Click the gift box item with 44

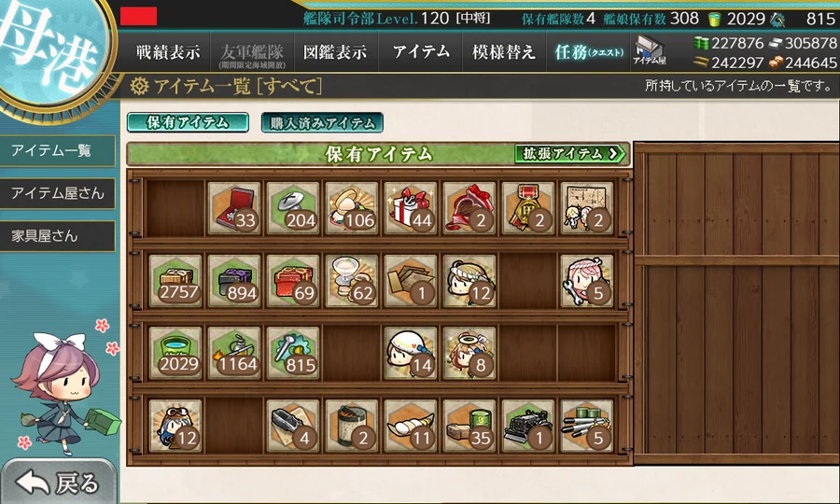pos(411,208)
